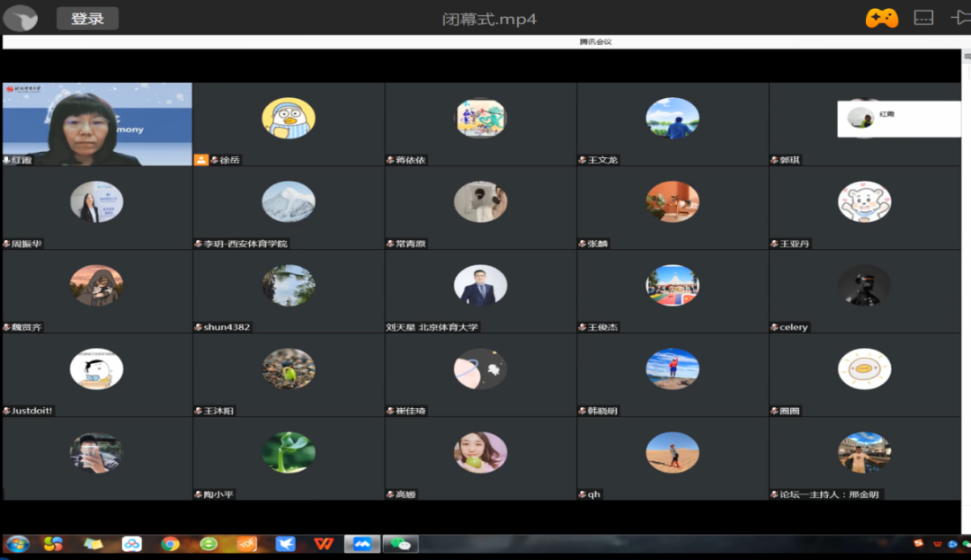Select the 闭幕式.mp4 video title
This screenshot has height=560, width=971.
tap(489, 19)
